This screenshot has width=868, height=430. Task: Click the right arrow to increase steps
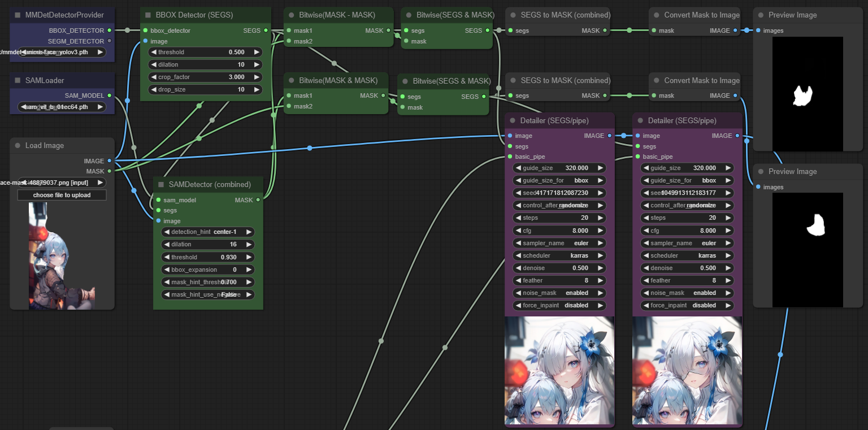click(601, 218)
